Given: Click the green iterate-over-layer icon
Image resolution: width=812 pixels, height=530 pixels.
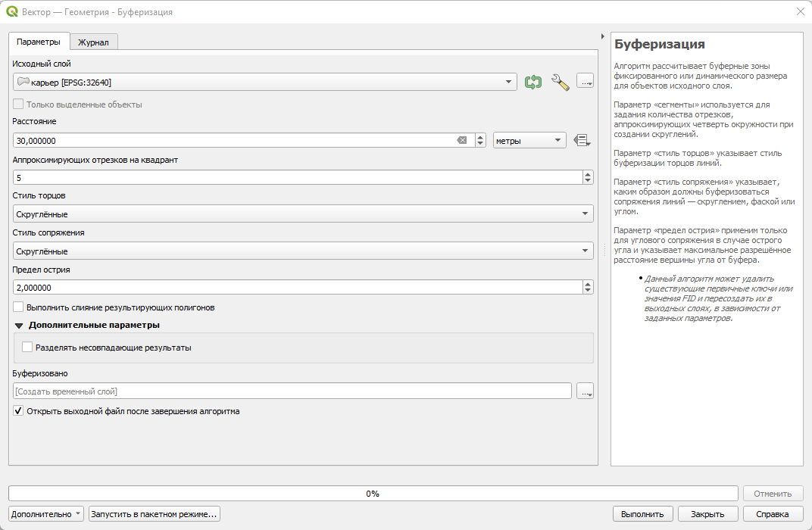Looking at the screenshot, I should [533, 82].
